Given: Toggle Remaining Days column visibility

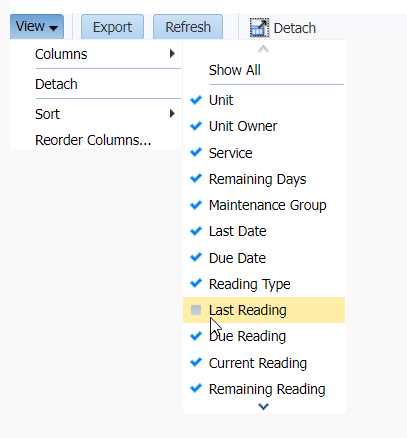Looking at the screenshot, I should pyautogui.click(x=264, y=179).
